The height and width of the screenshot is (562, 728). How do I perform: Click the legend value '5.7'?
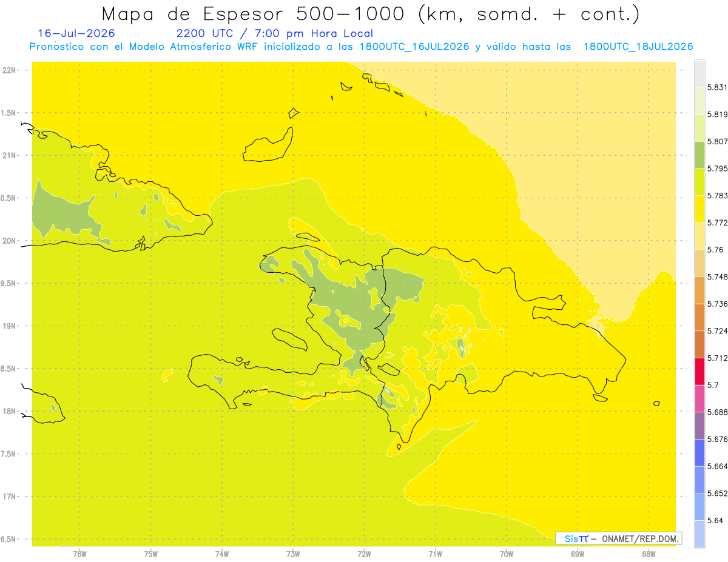pos(712,385)
